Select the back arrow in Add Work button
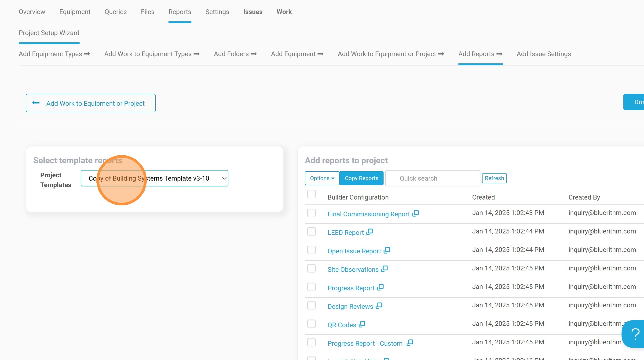Screen dimensions: 644x360 click(x=36, y=103)
